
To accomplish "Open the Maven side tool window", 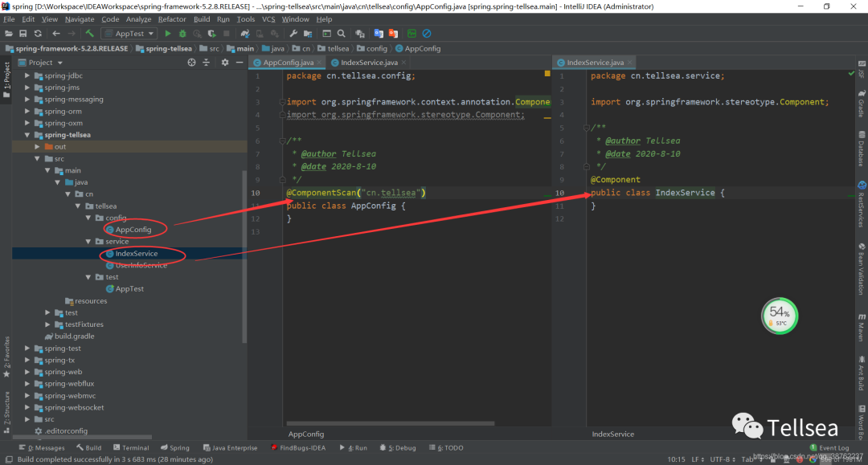I will pos(862,328).
